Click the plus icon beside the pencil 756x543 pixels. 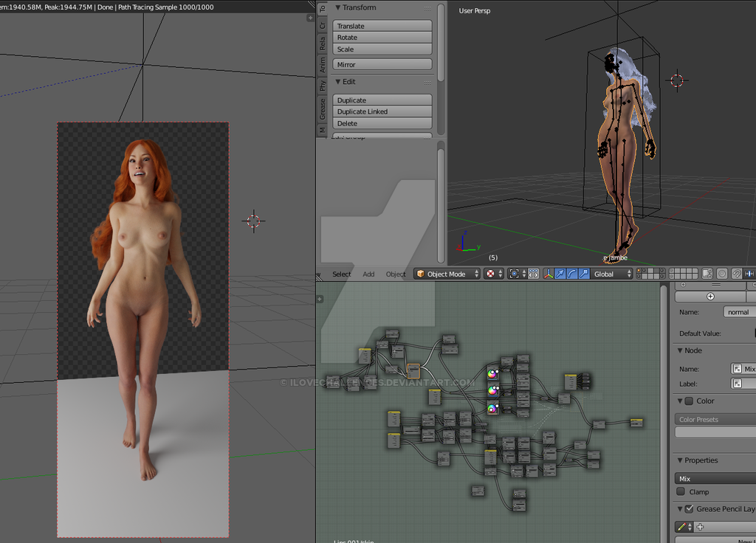700,527
